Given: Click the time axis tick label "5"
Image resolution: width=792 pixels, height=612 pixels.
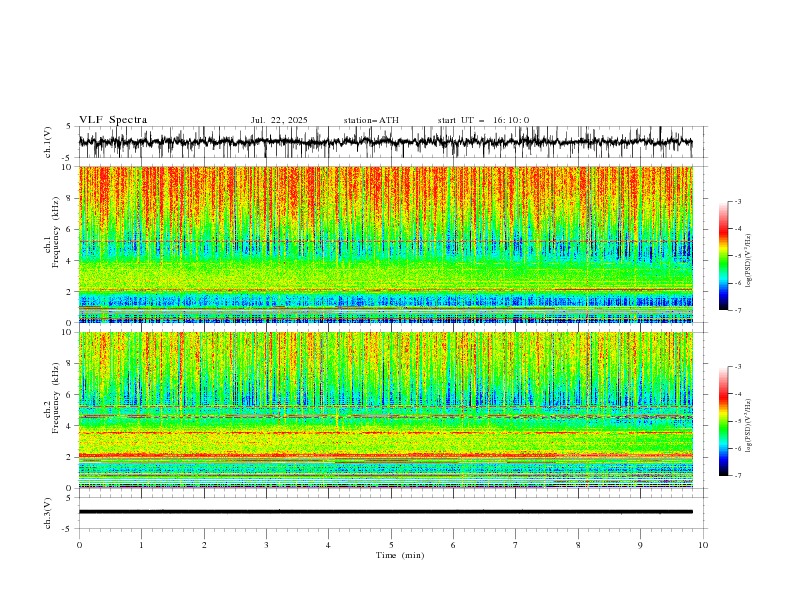Looking at the screenshot, I should [391, 545].
